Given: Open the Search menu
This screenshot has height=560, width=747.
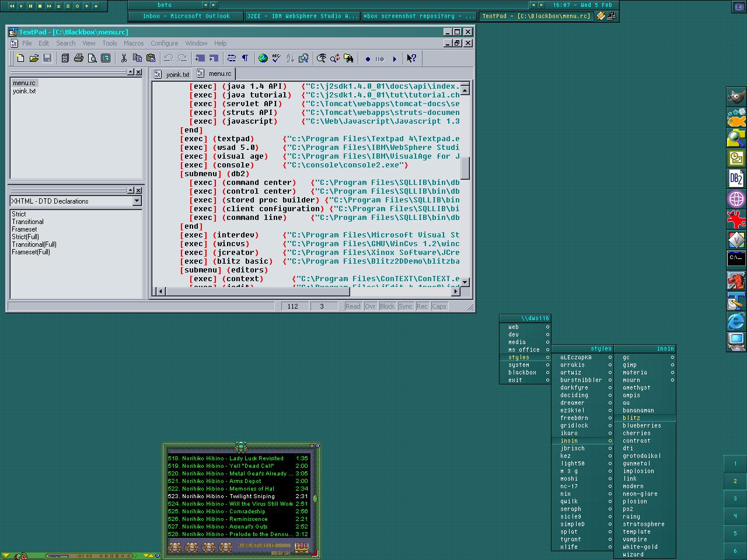Looking at the screenshot, I should point(66,43).
